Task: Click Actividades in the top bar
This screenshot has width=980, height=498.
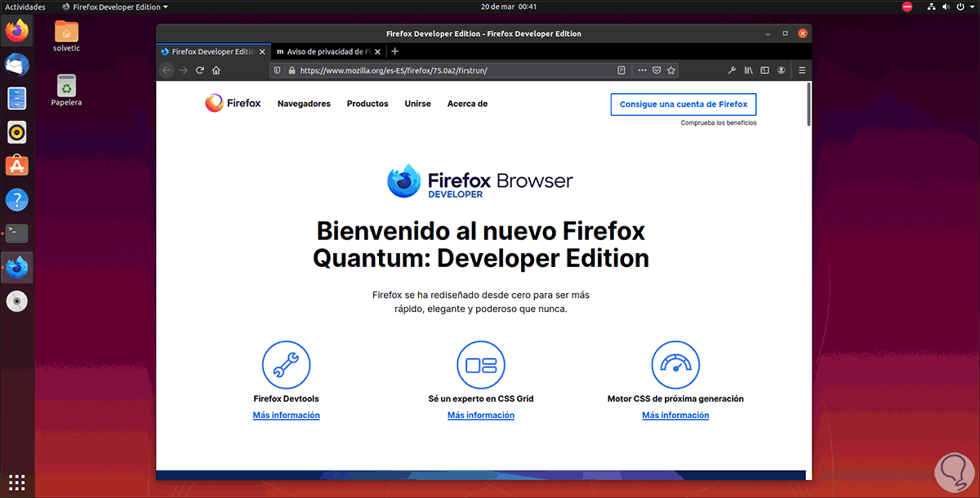Action: 25,7
